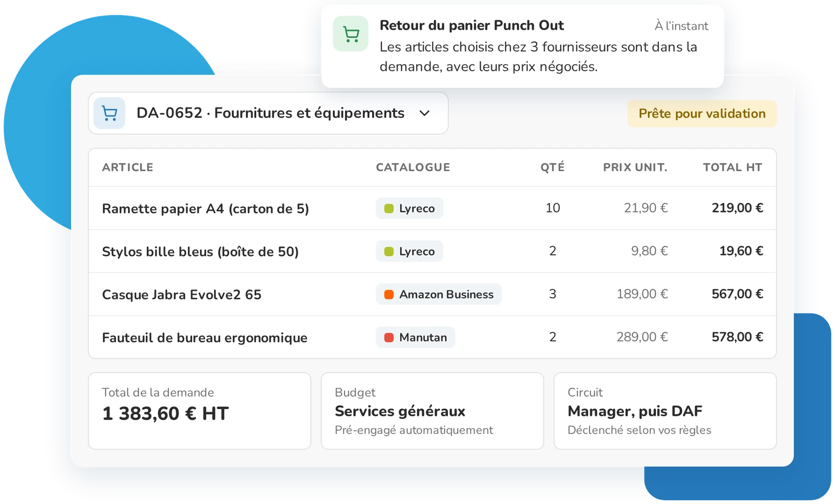Click 'Déclenché selon vos règles' text
This screenshot has height=504, width=835.
(x=639, y=430)
